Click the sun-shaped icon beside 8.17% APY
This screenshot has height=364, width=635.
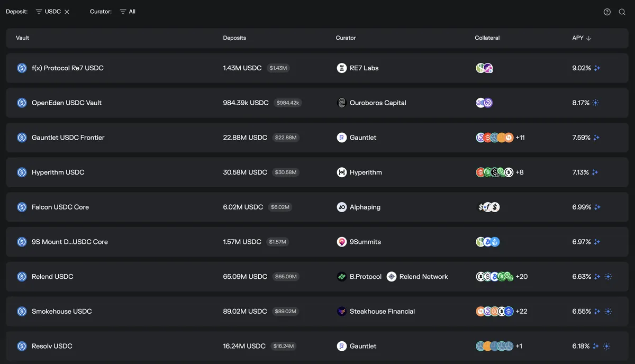pos(596,103)
